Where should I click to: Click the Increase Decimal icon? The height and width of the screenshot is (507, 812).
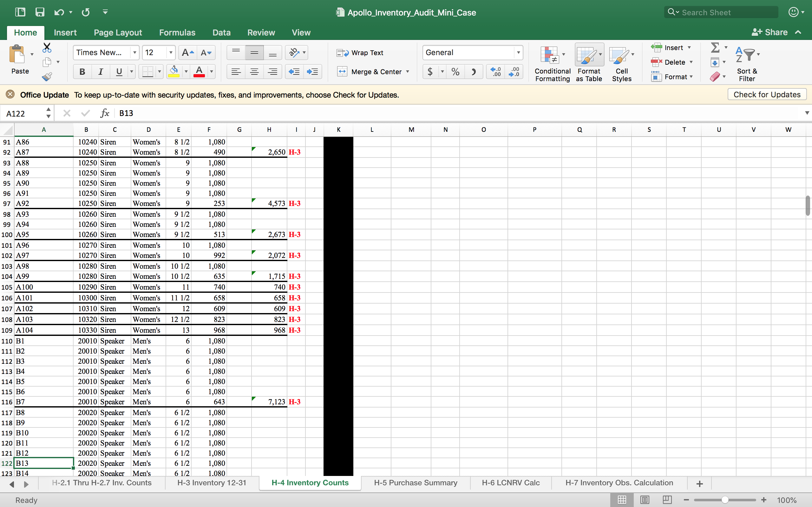click(x=495, y=72)
